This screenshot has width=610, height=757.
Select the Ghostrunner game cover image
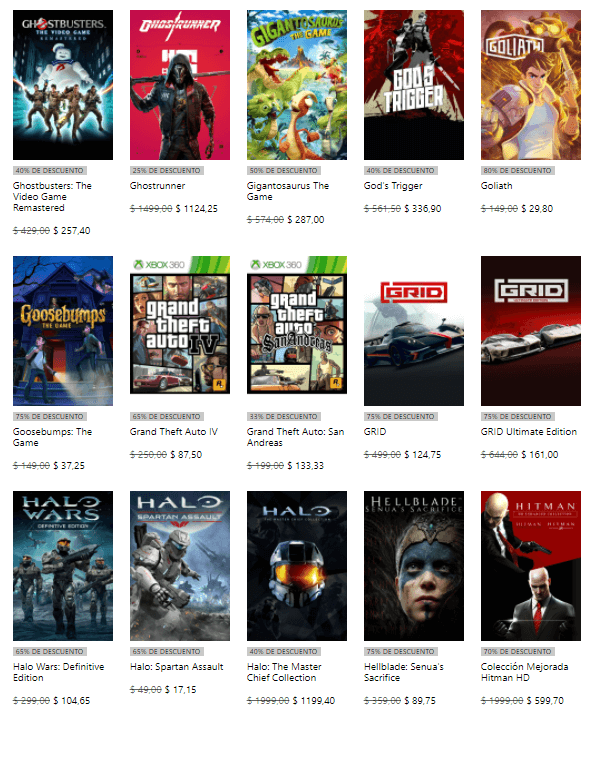click(180, 85)
